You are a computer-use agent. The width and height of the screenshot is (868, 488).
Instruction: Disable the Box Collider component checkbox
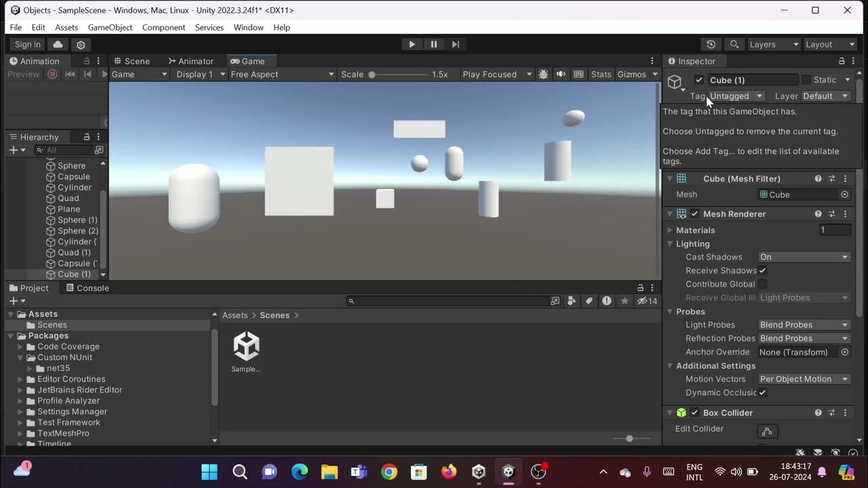(694, 412)
